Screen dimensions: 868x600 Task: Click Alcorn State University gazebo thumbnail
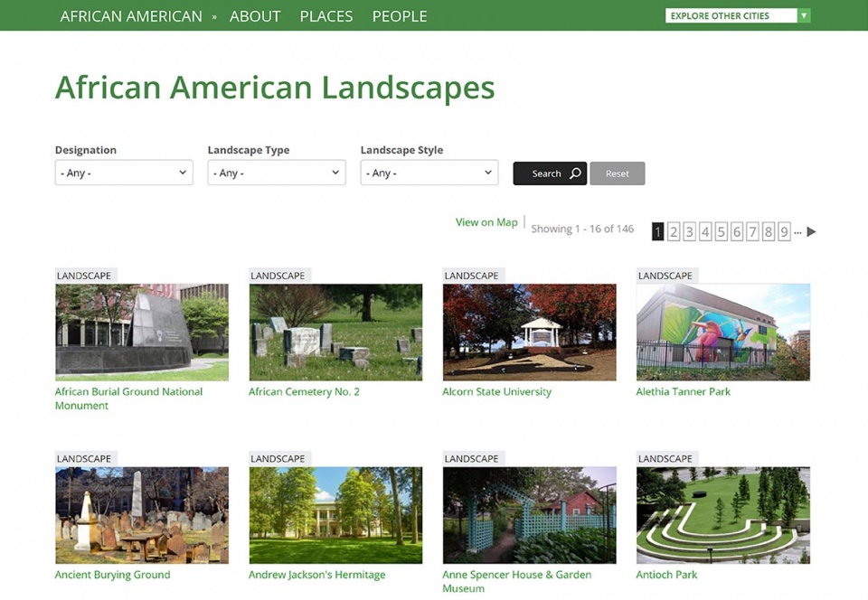tap(529, 333)
